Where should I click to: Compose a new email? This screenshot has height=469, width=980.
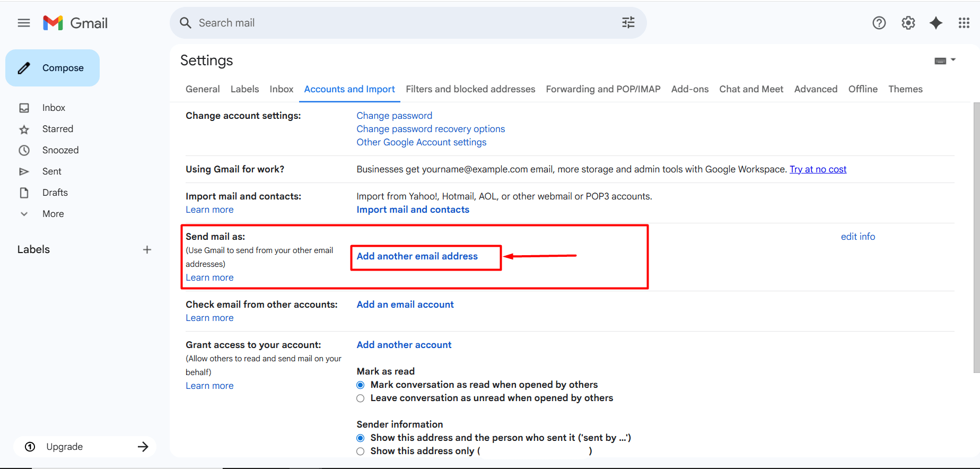pyautogui.click(x=52, y=68)
